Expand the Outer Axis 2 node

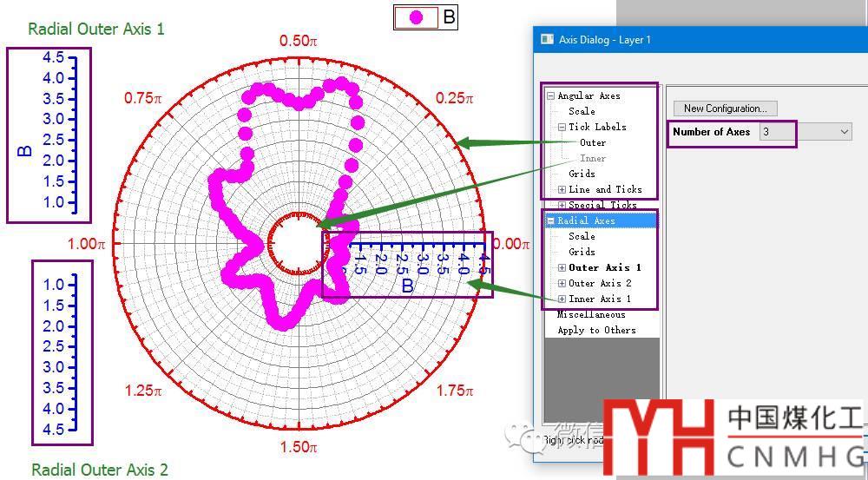coord(562,284)
